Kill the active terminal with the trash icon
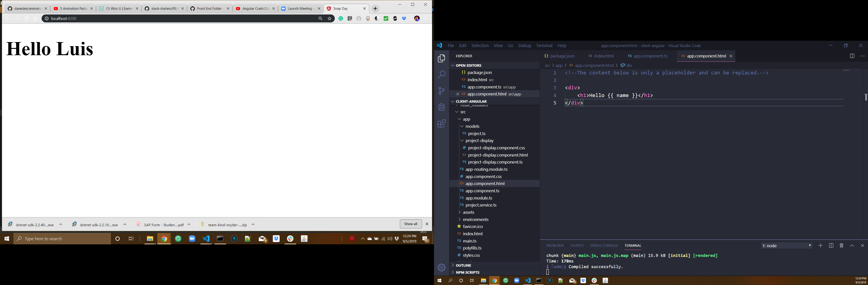Screen dimensions: 868x285 coord(841,246)
